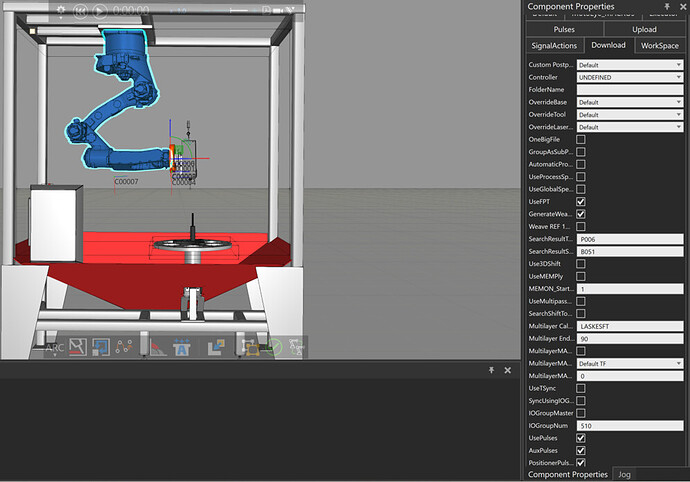Image resolution: width=690 pixels, height=482 pixels.
Task: Click the red angle measure icon
Action: pyautogui.click(x=158, y=347)
